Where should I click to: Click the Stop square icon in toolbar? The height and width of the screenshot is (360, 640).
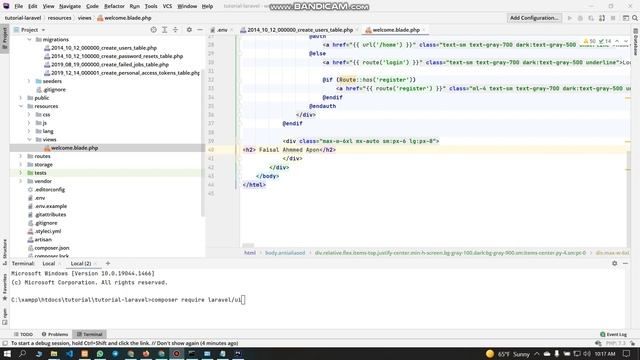[x=613, y=18]
